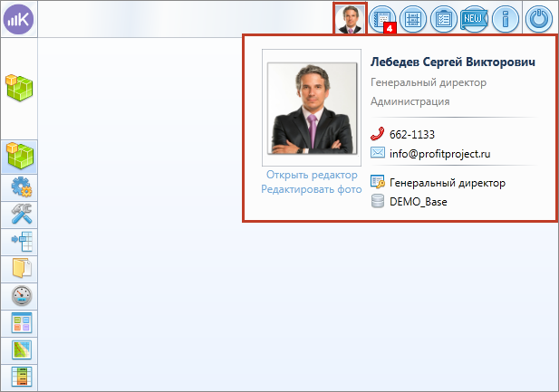Image resolution: width=559 pixels, height=392 pixels.
Task: Click the "DEMO_Base" database name
Action: coord(419,202)
